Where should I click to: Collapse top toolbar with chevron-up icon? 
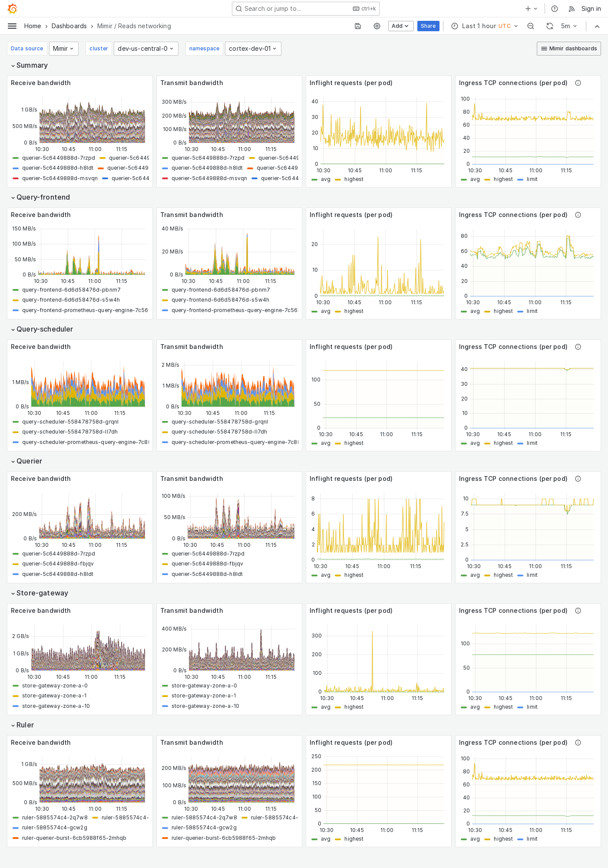coord(597,26)
